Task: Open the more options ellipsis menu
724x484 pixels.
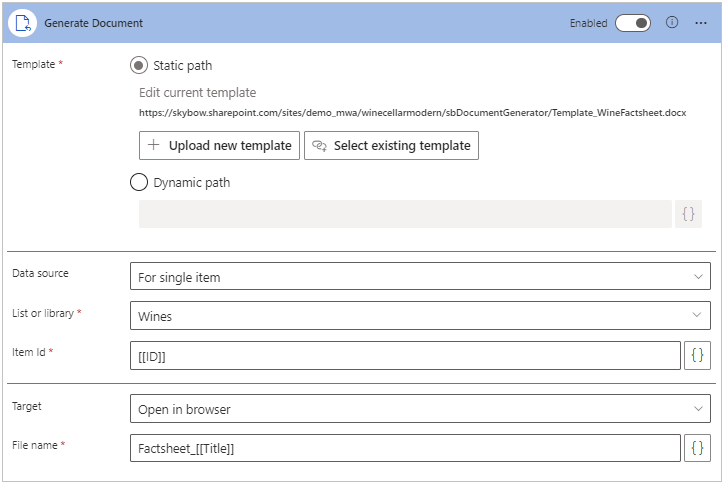Action: pyautogui.click(x=701, y=22)
